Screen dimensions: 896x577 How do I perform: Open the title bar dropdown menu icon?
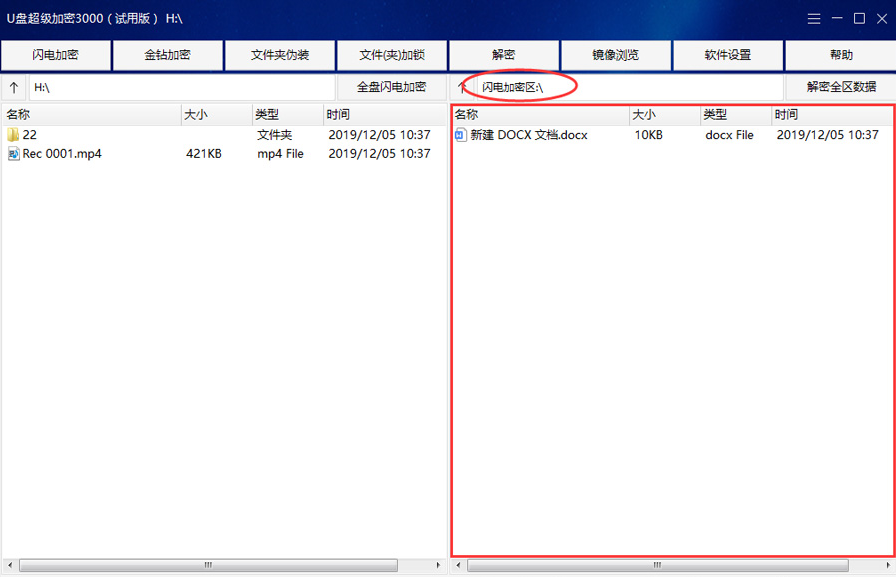[815, 19]
